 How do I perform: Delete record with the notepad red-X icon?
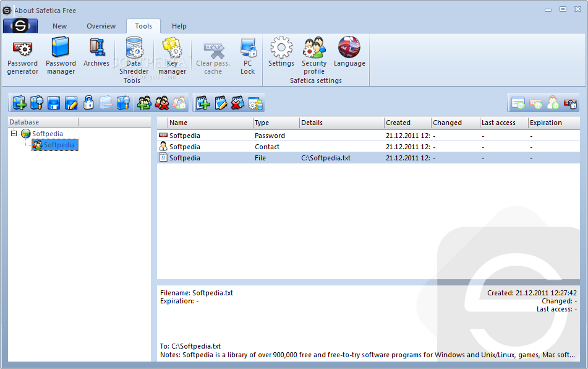coord(238,103)
